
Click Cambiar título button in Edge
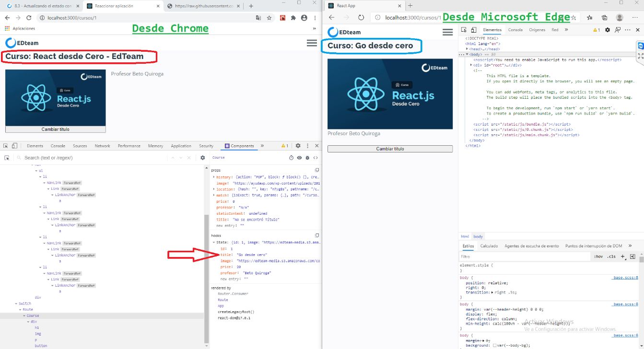(x=390, y=149)
